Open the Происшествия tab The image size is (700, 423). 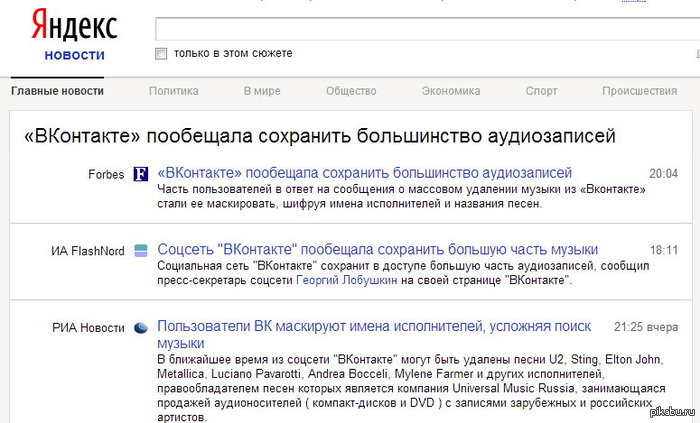click(x=639, y=91)
